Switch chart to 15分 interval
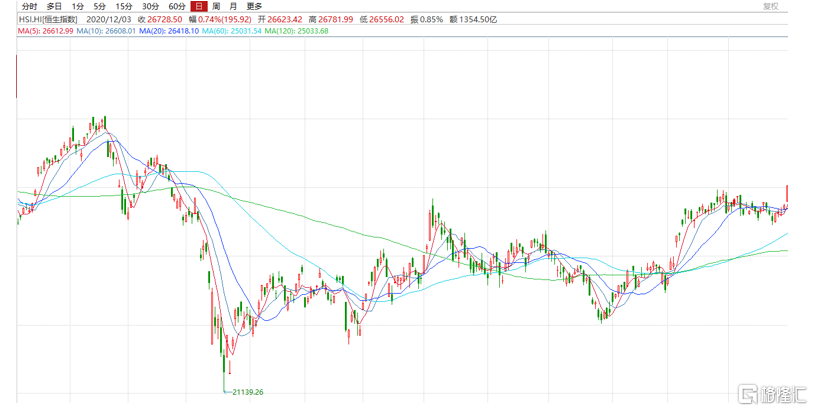This screenshot has width=813, height=411. (x=124, y=6)
